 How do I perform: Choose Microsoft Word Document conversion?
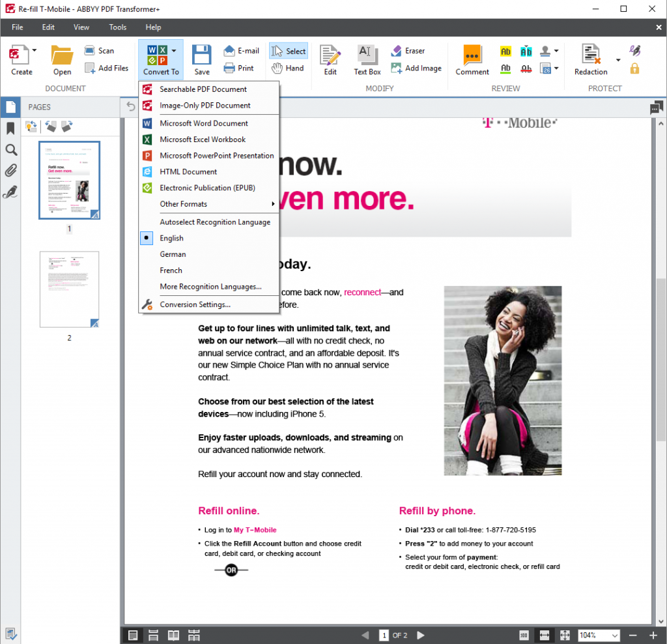point(204,123)
